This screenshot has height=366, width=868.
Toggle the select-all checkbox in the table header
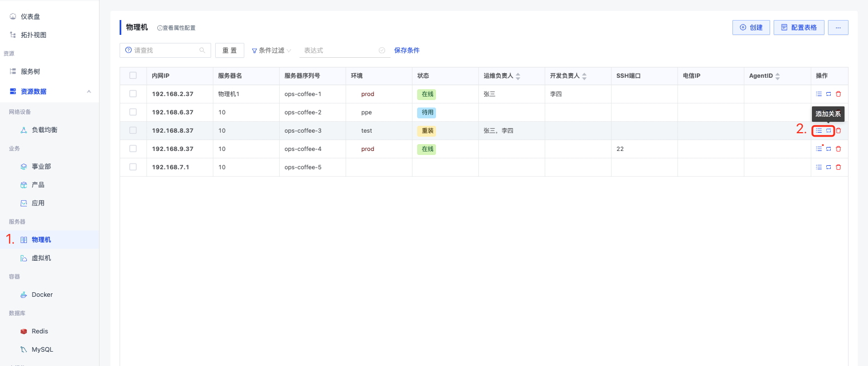coord(133,75)
